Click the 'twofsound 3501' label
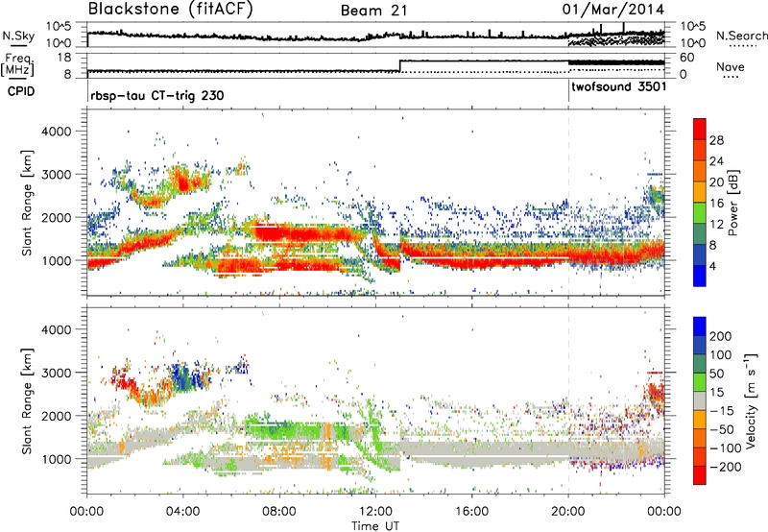The height and width of the screenshot is (532, 768). click(x=619, y=87)
